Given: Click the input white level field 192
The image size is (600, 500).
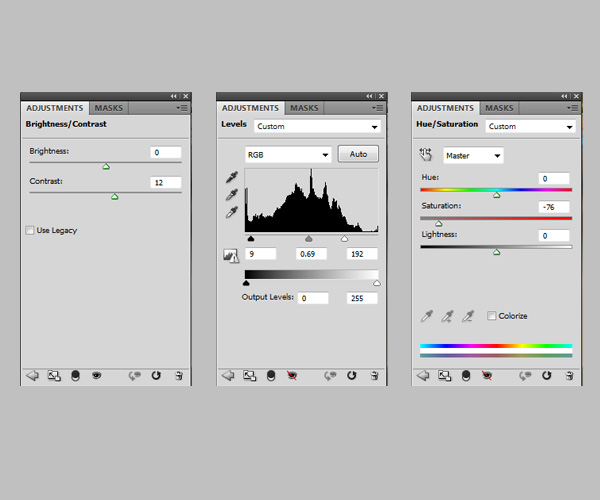Looking at the screenshot, I should tap(362, 254).
